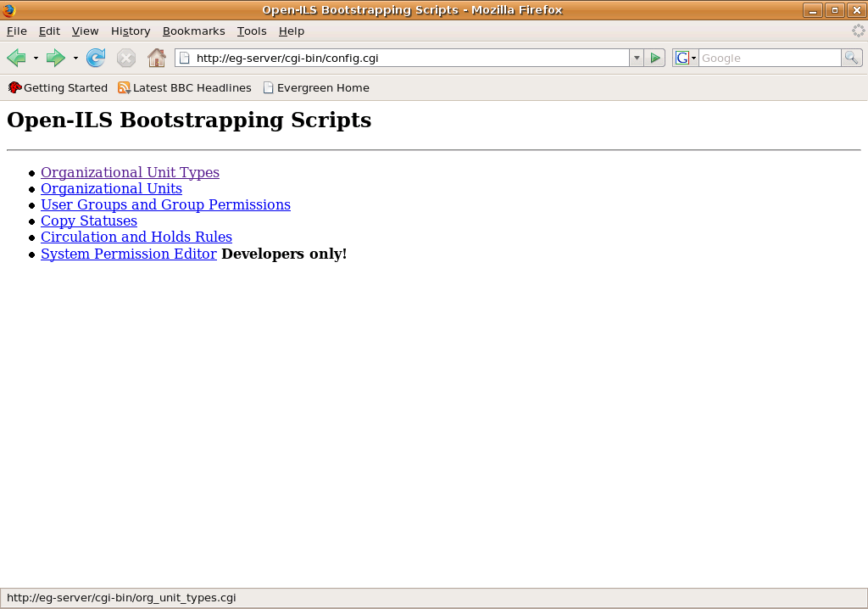Click the Stop loading button
Screen dimensions: 868x609
[126, 58]
